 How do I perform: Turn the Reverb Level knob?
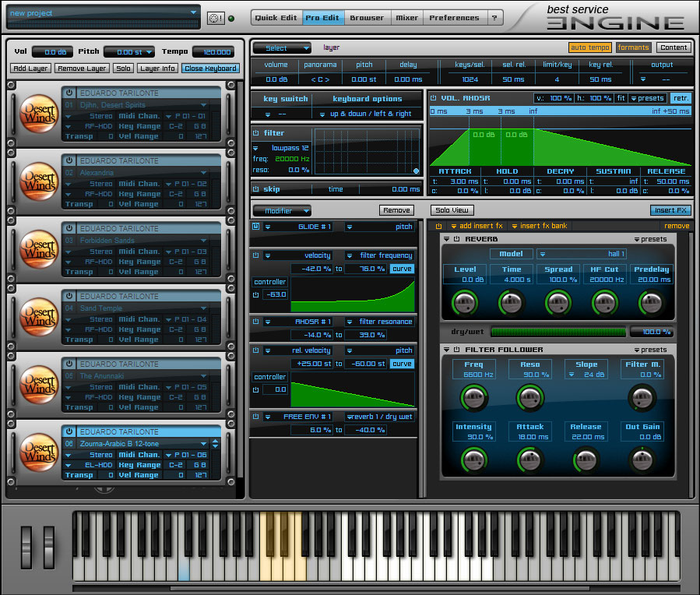(x=465, y=303)
